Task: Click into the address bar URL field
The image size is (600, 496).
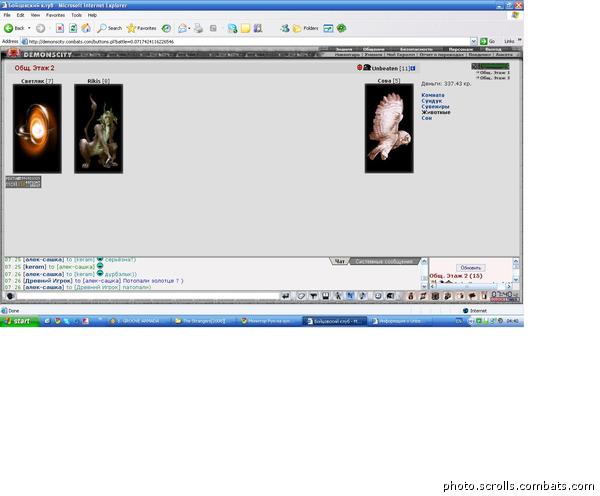Action: tap(245, 41)
